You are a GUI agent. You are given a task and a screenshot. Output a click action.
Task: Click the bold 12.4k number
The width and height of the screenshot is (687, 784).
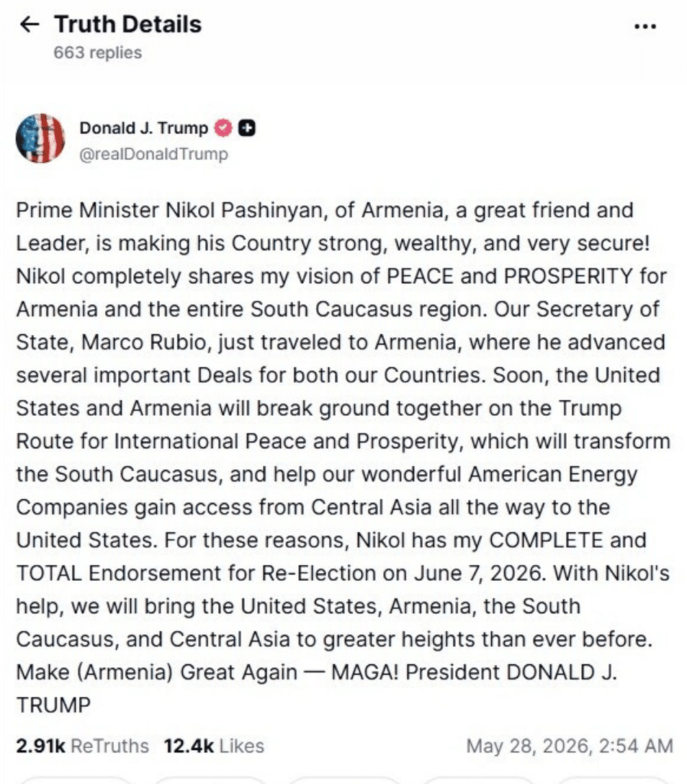pos(189,746)
